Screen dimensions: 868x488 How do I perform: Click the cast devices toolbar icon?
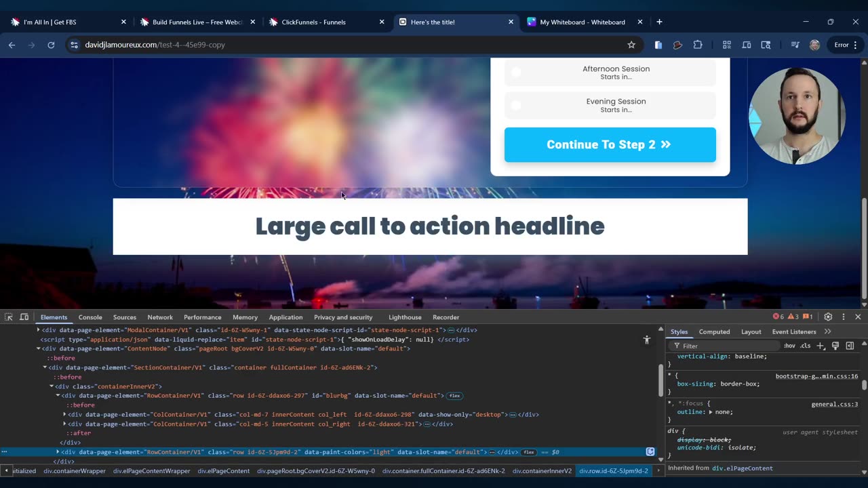(x=747, y=45)
